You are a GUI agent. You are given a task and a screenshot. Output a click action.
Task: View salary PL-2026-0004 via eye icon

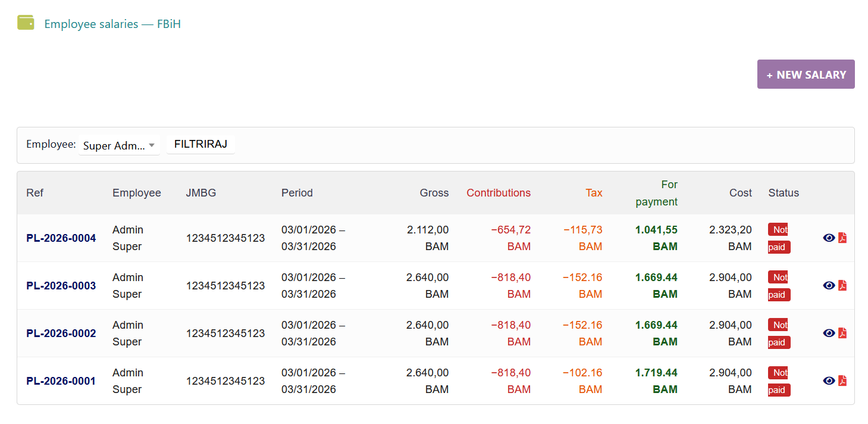pos(829,238)
